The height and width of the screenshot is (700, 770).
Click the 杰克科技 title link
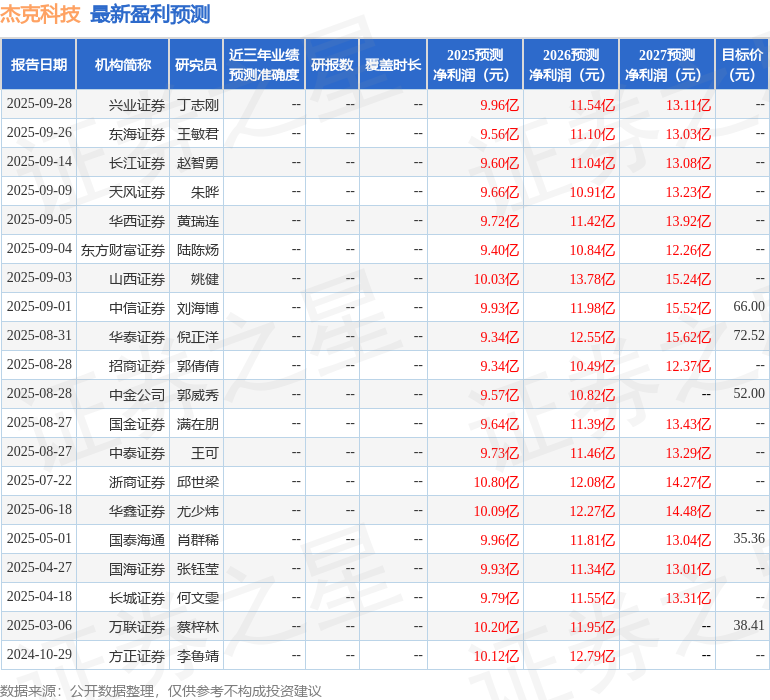(x=40, y=14)
